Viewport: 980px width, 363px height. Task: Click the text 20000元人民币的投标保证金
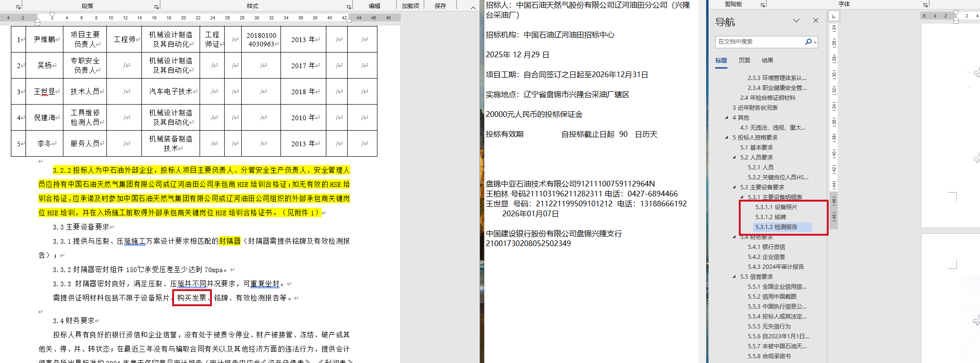(534, 114)
